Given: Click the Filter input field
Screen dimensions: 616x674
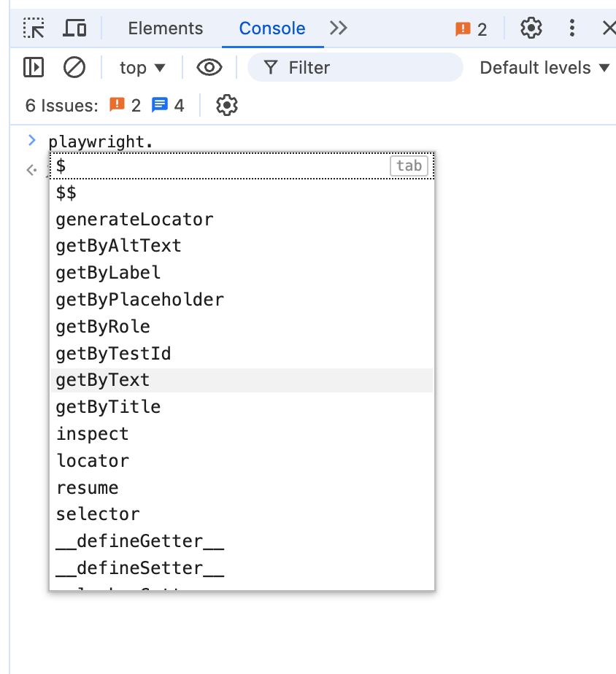Looking at the screenshot, I should (x=355, y=68).
